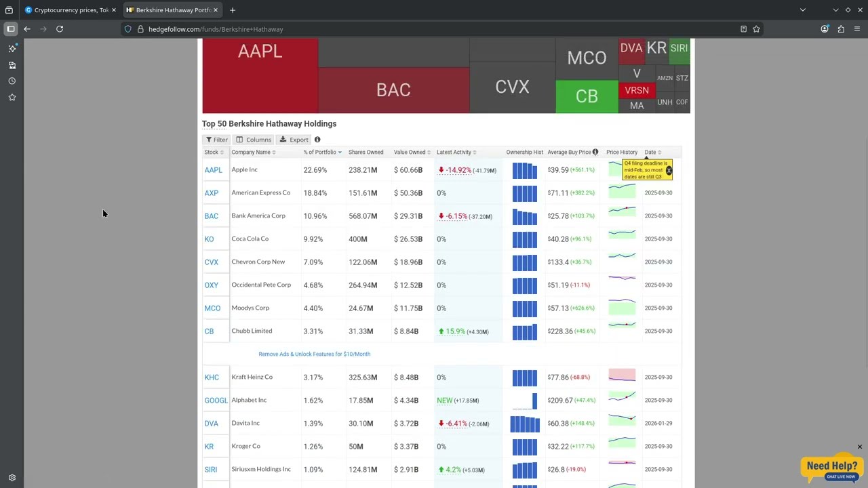Screen dimensions: 868x488
Task: Click the info icon beside Export
Action: tap(317, 140)
